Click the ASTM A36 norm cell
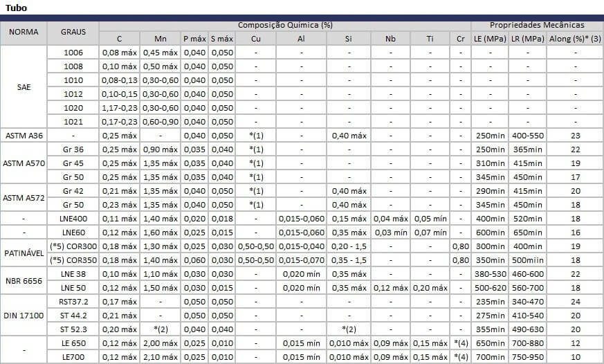 click(24, 136)
